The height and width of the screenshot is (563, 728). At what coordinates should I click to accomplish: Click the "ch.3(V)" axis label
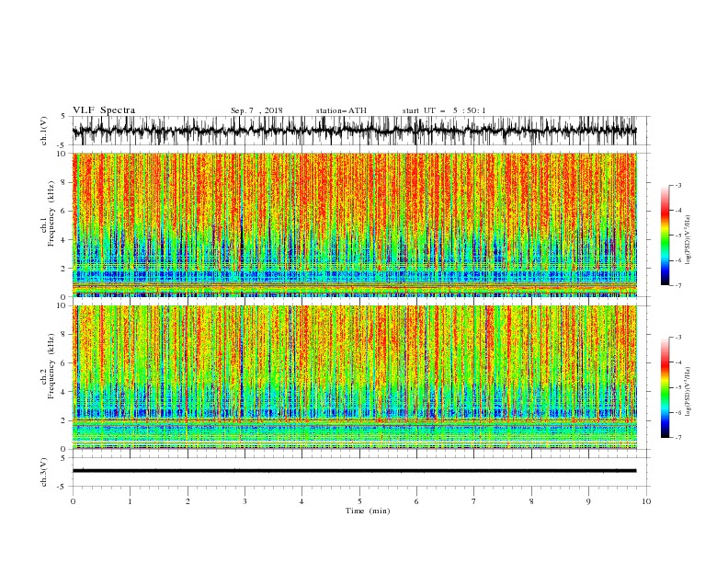[44, 472]
